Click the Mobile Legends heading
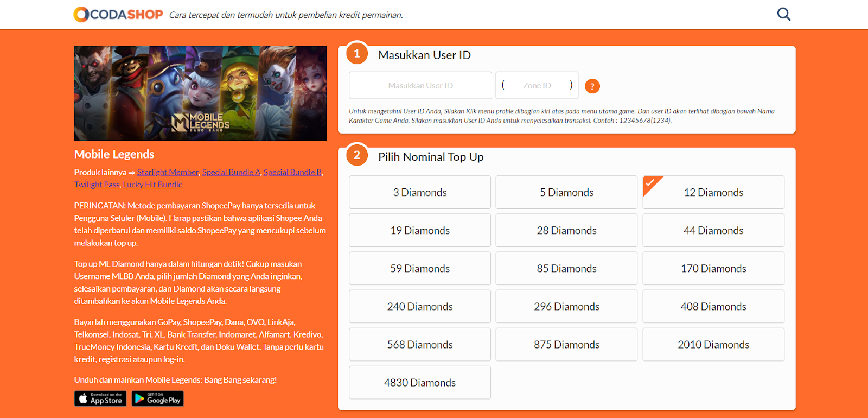Screen dimensions: 868x418 (114, 154)
